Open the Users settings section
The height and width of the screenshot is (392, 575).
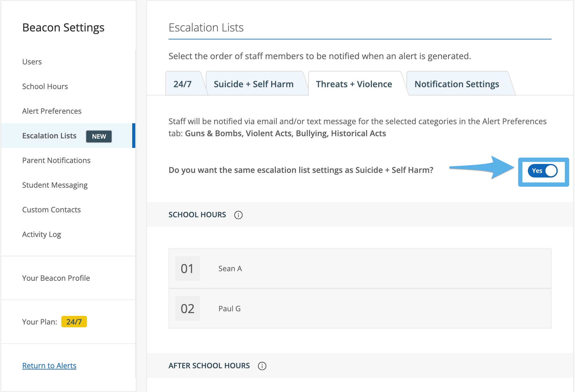pos(32,62)
